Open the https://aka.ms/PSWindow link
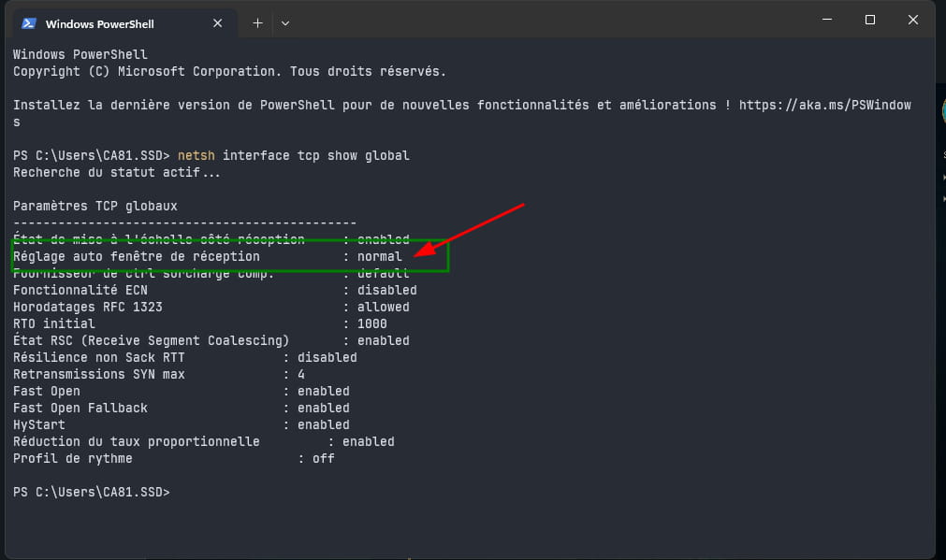The image size is (946, 560). tap(824, 106)
